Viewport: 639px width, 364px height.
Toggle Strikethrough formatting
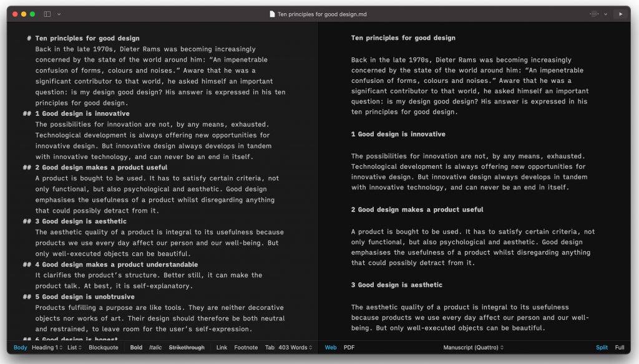187,347
